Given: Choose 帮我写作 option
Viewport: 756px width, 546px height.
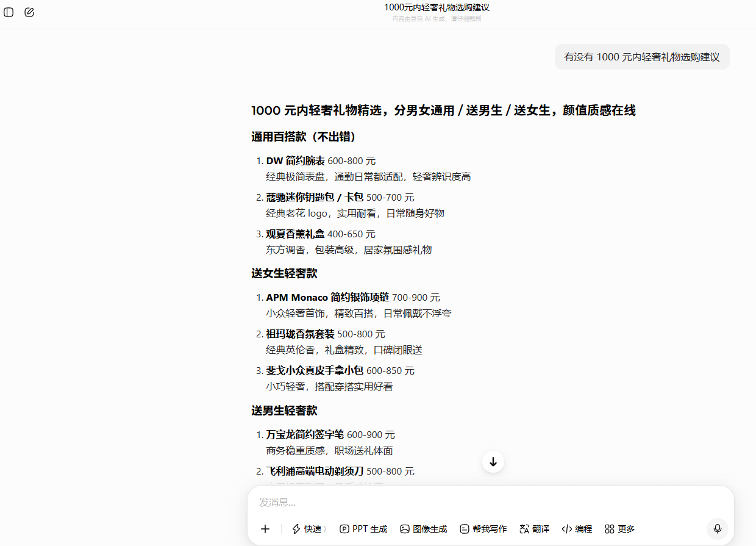Looking at the screenshot, I should point(483,529).
